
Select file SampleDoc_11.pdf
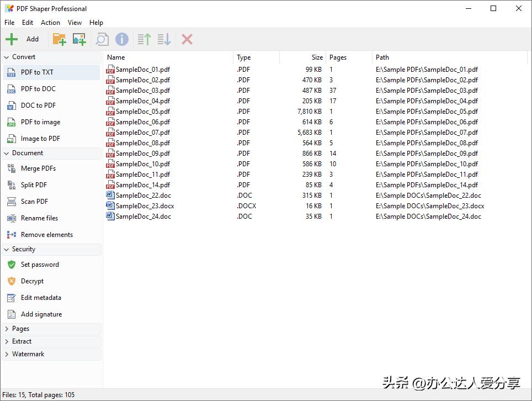pos(143,175)
